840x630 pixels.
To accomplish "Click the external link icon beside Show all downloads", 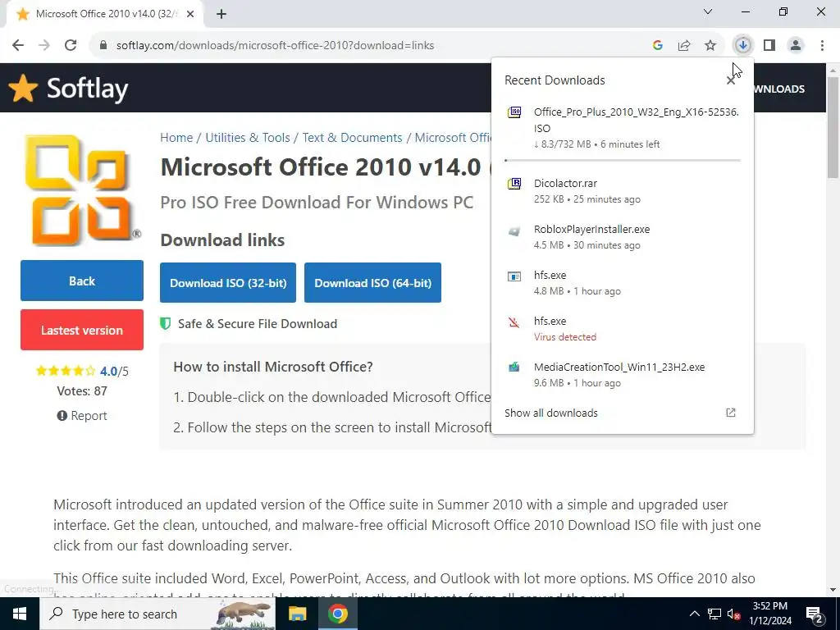I will tap(731, 413).
